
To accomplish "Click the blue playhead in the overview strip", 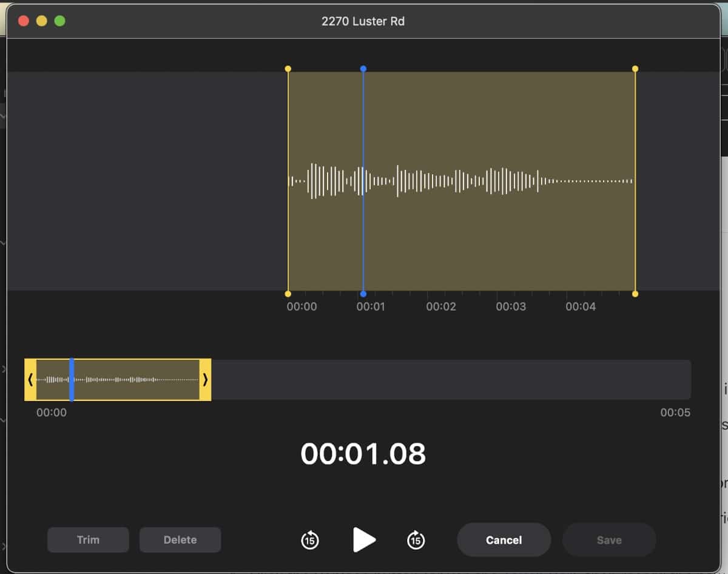I will pos(72,380).
